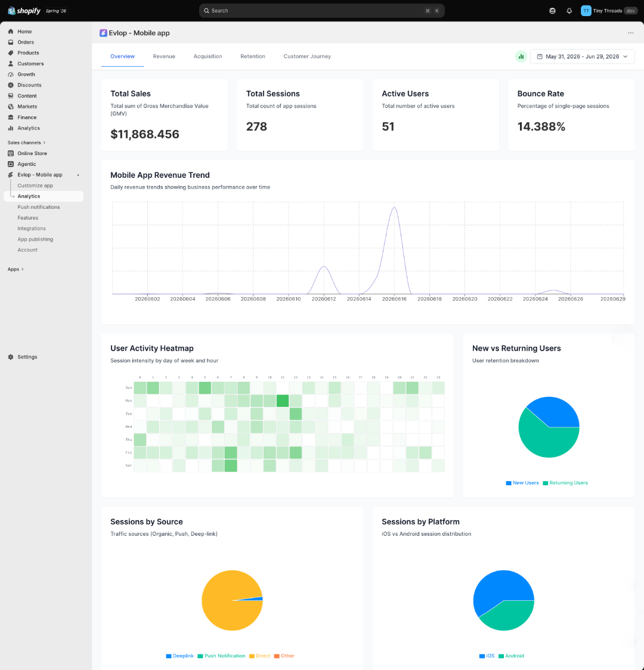
Task: Click the darkest Monday heatmap cell at hour 11
Action: (x=283, y=401)
